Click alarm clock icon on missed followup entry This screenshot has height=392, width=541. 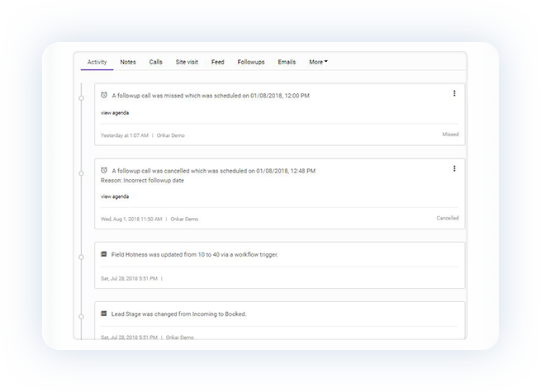point(104,95)
